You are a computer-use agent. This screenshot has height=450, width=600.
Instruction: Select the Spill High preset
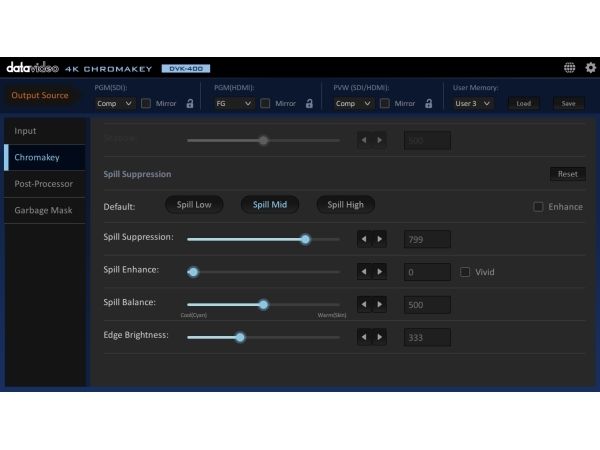click(x=346, y=205)
